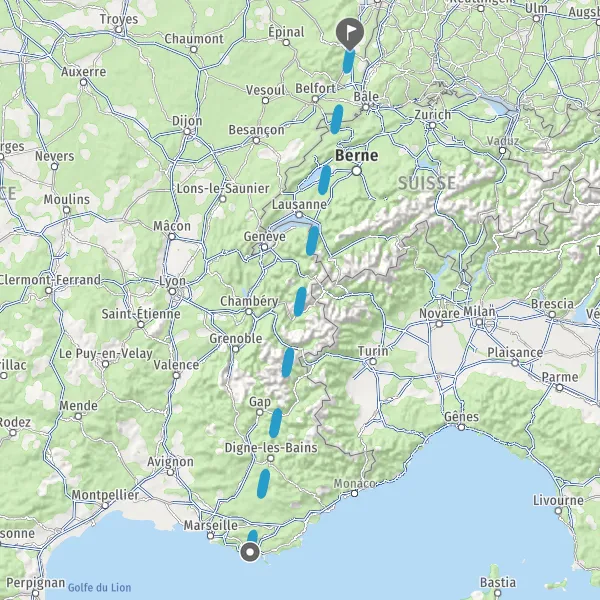The height and width of the screenshot is (600, 600).
Task: Click the Dijon city marker
Action: (187, 132)
